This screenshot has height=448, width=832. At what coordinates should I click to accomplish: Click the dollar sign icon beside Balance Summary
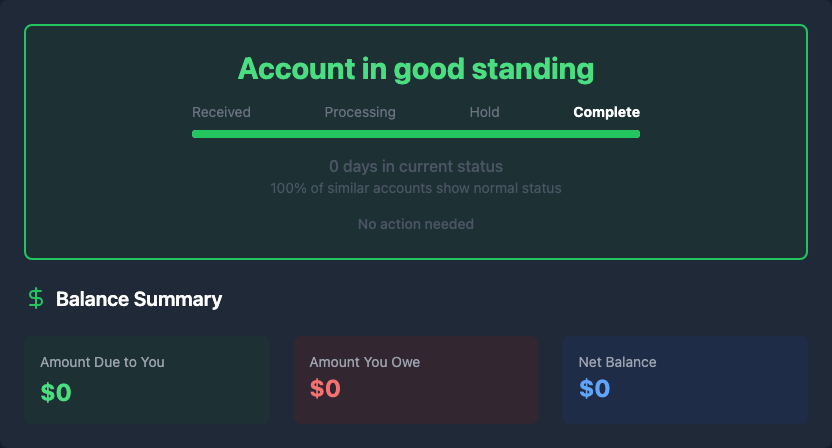[36, 298]
